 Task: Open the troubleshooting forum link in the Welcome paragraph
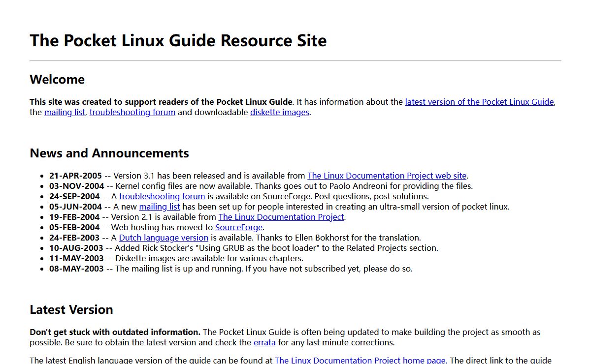click(132, 112)
